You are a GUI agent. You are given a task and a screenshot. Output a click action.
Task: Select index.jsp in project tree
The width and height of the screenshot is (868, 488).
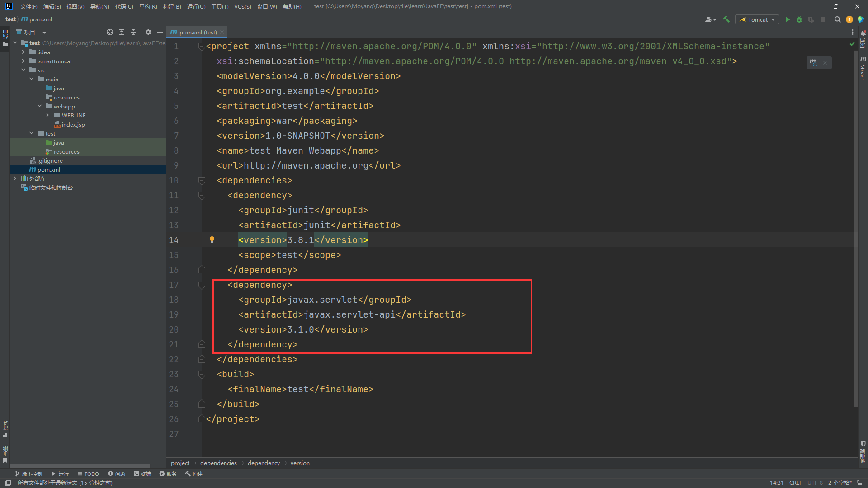pos(72,124)
